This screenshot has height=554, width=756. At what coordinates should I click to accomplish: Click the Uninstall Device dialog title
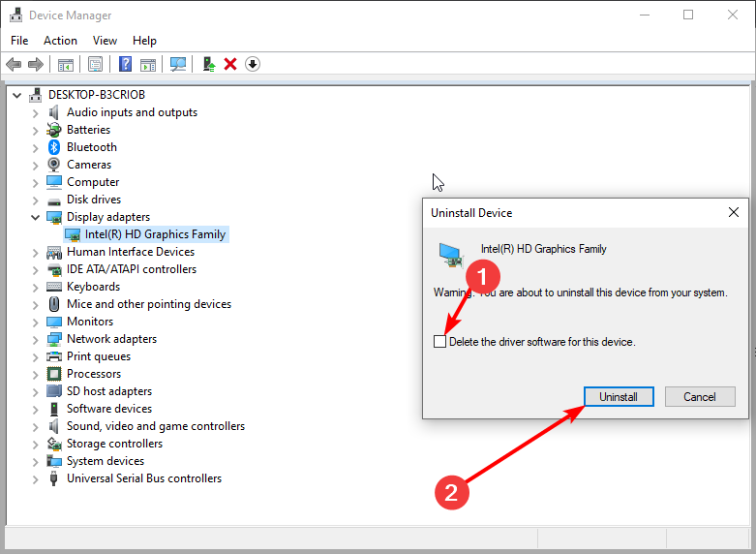click(471, 213)
